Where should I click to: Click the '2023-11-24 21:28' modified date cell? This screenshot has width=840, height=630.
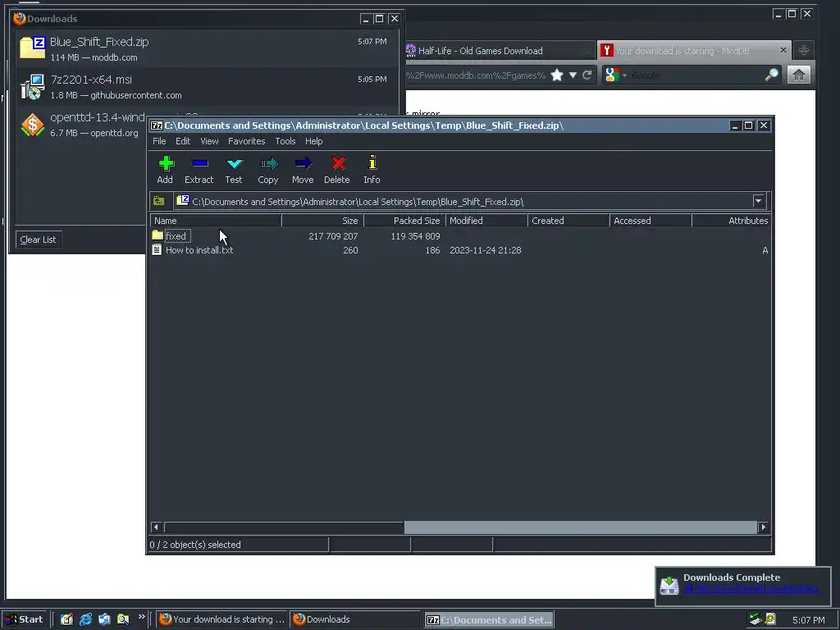[486, 250]
